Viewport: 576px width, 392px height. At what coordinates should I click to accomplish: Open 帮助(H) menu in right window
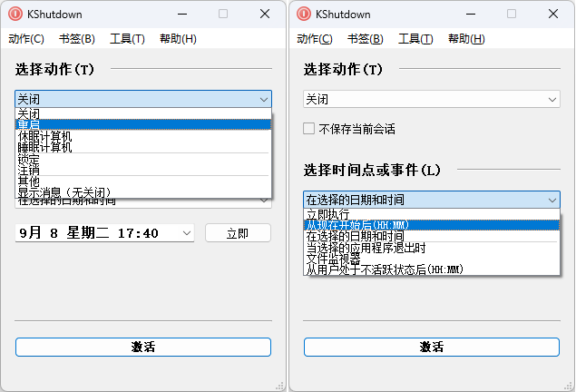point(466,39)
